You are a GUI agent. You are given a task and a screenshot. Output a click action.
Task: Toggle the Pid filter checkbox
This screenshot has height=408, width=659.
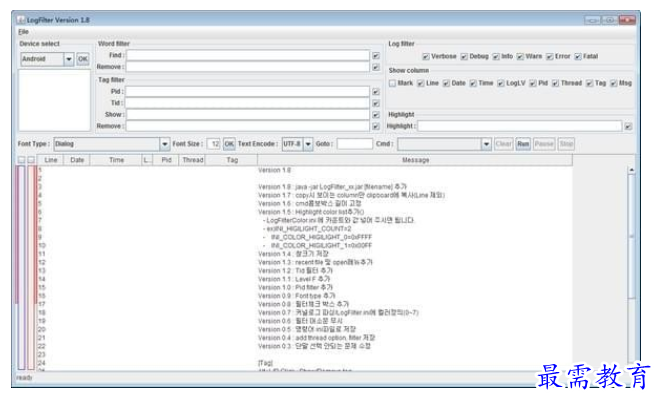click(x=376, y=92)
